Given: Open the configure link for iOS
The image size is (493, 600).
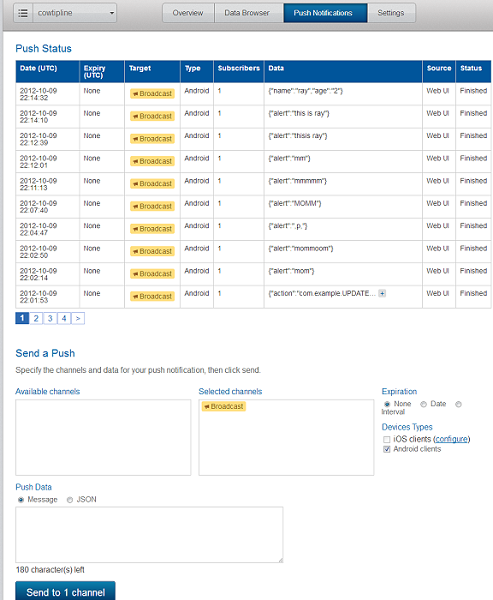Looking at the screenshot, I should point(452,439).
